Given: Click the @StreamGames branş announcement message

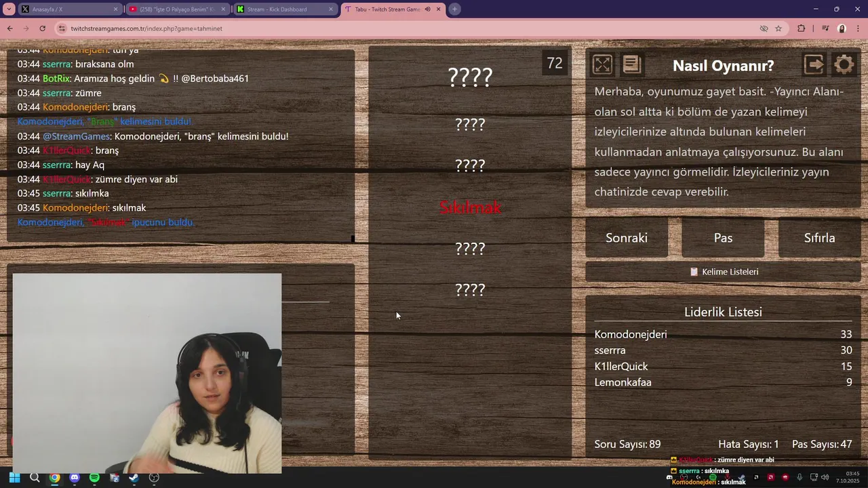Looking at the screenshot, I should point(153,136).
